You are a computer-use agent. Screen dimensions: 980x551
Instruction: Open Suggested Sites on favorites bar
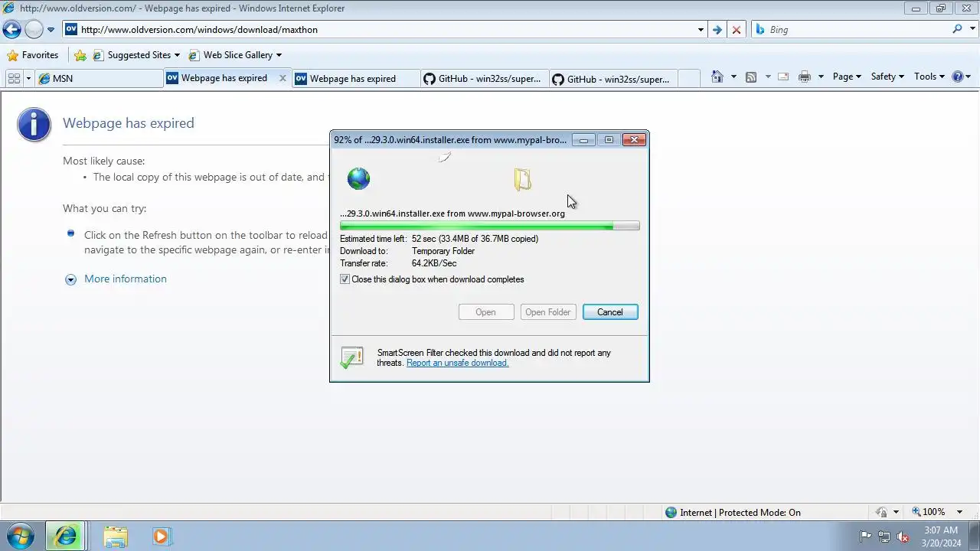(136, 55)
